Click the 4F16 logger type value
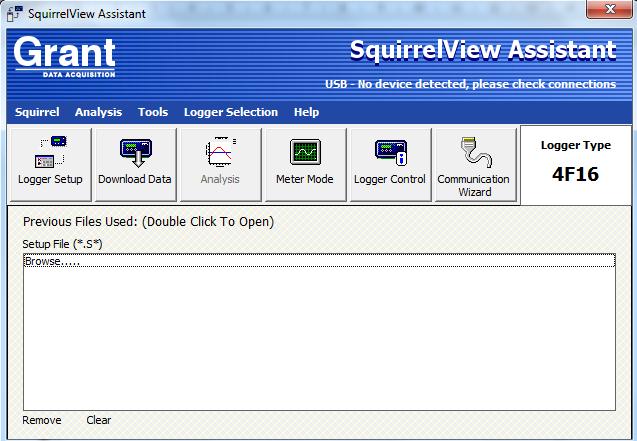 pos(575,174)
